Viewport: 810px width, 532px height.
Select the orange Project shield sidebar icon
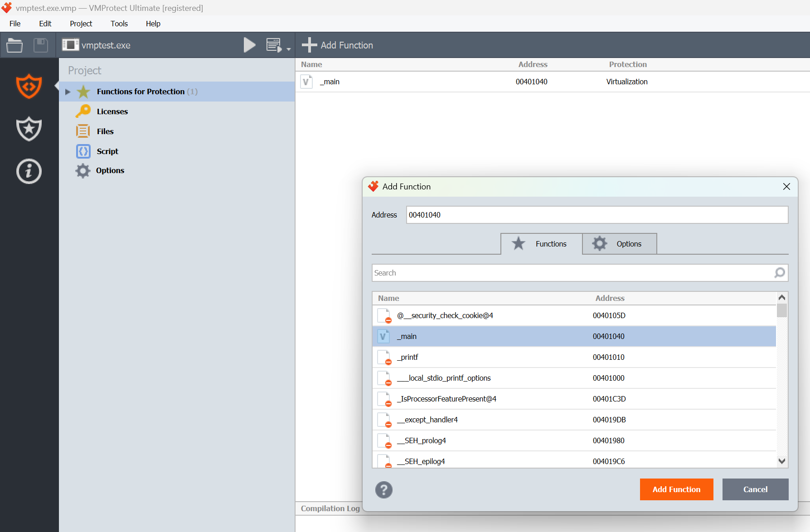(x=29, y=86)
